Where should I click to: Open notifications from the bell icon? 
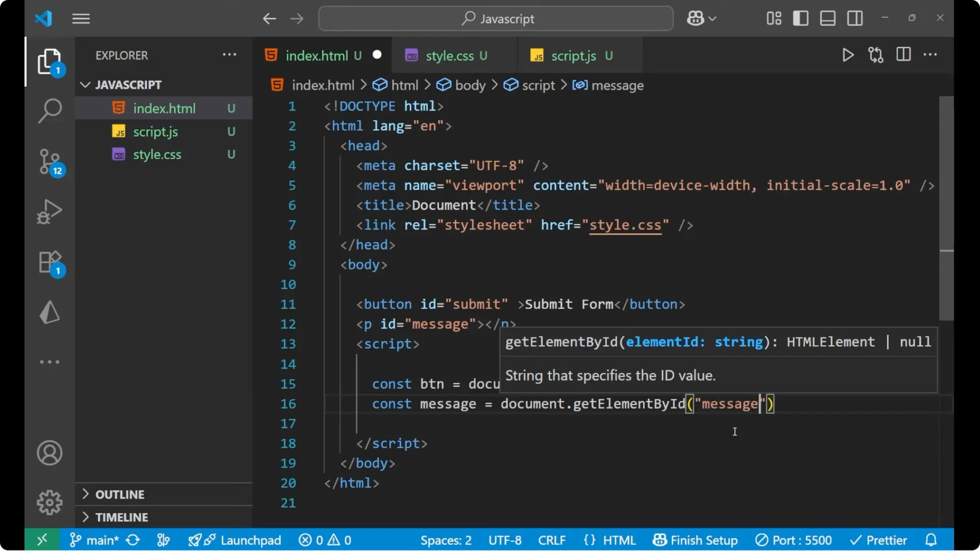click(930, 540)
